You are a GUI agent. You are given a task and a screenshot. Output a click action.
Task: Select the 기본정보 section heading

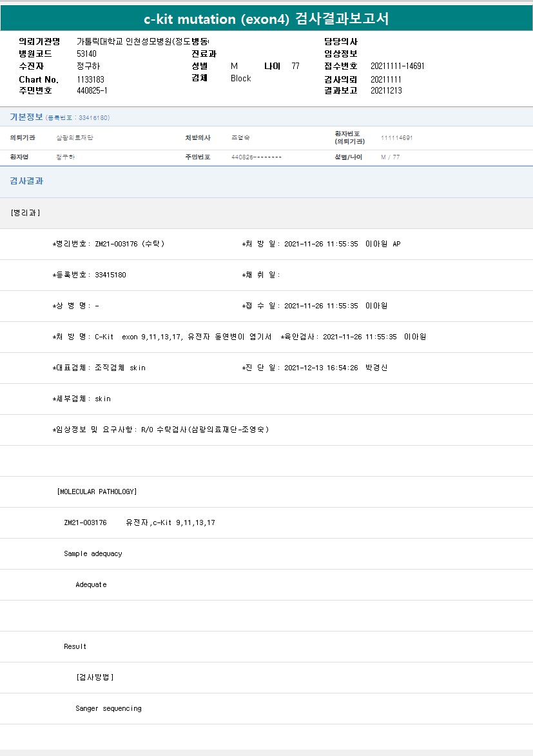[x=26, y=117]
